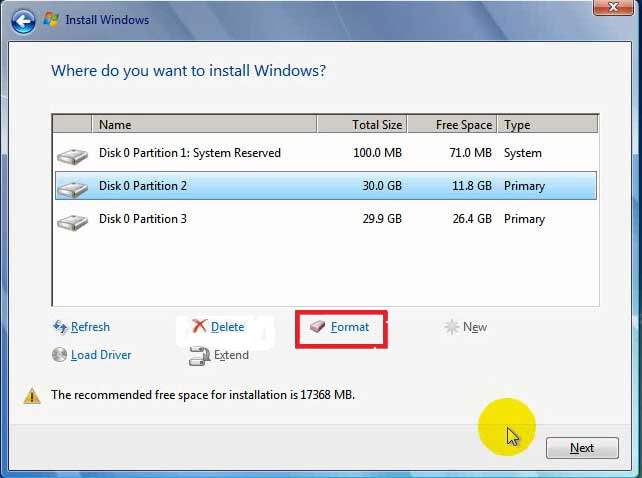Delete the selected partition
The height and width of the screenshot is (478, 642).
point(228,327)
